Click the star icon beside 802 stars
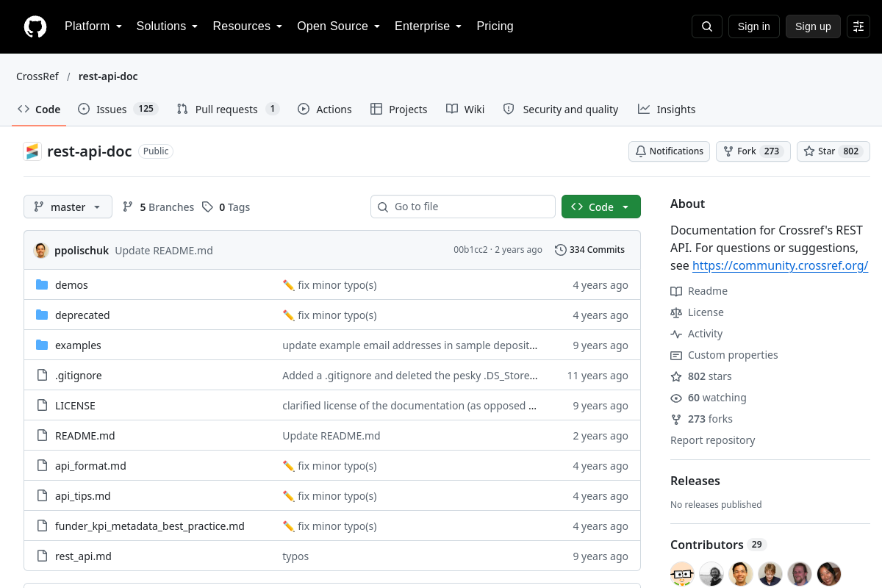 click(676, 376)
